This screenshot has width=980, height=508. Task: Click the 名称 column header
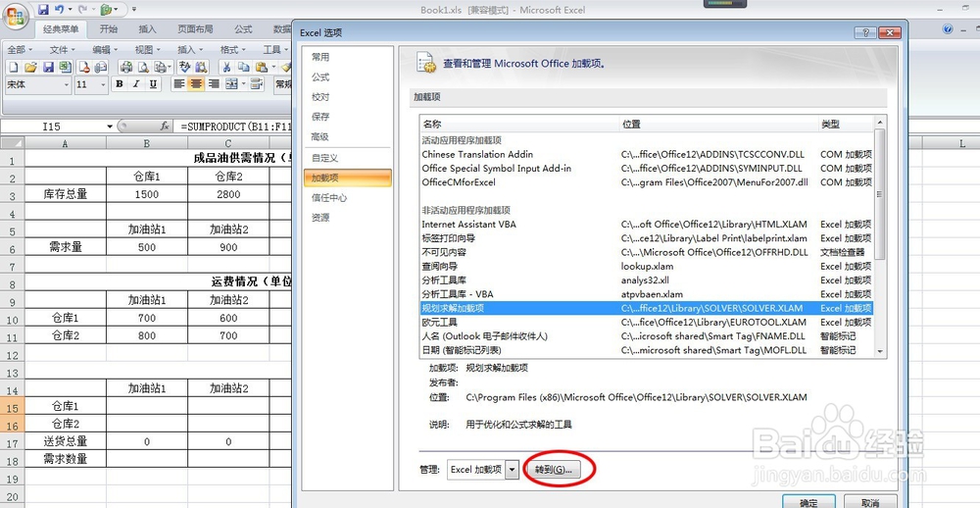pos(519,125)
